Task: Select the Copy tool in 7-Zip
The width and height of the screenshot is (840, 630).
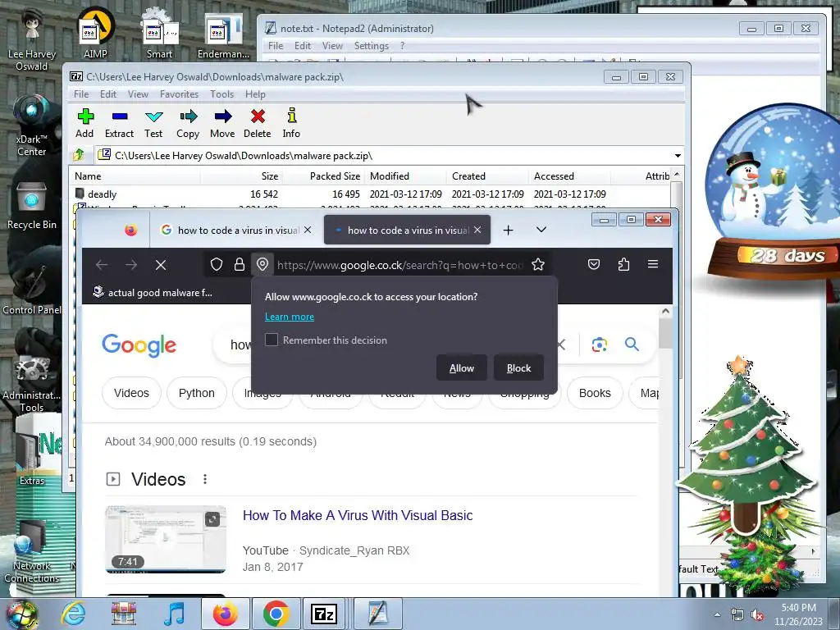Action: [x=188, y=123]
